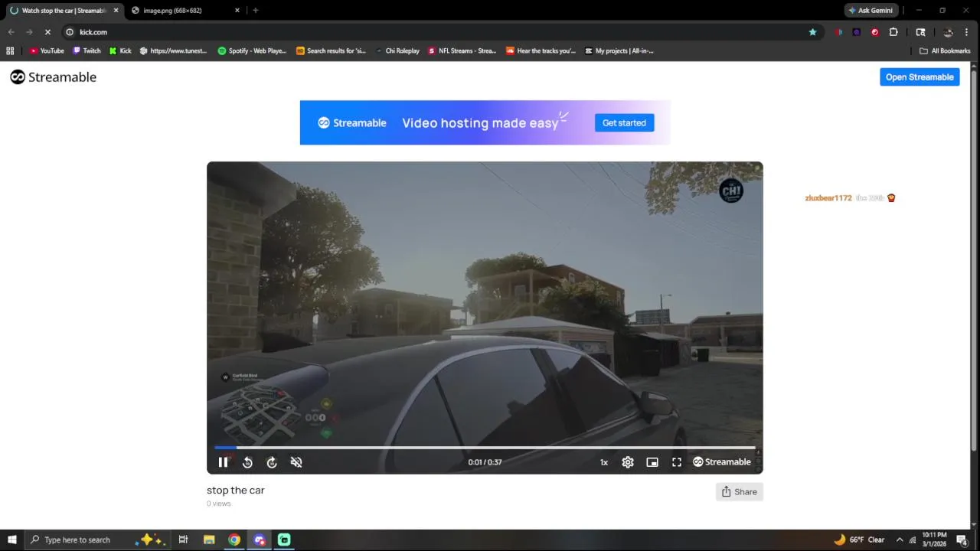Click Get started in banner
980x551 pixels.
[624, 122]
